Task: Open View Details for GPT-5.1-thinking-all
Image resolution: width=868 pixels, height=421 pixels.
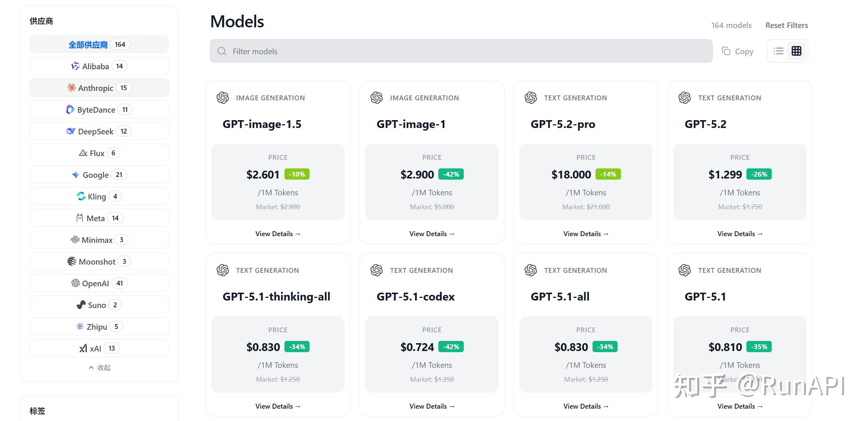Action: point(278,406)
